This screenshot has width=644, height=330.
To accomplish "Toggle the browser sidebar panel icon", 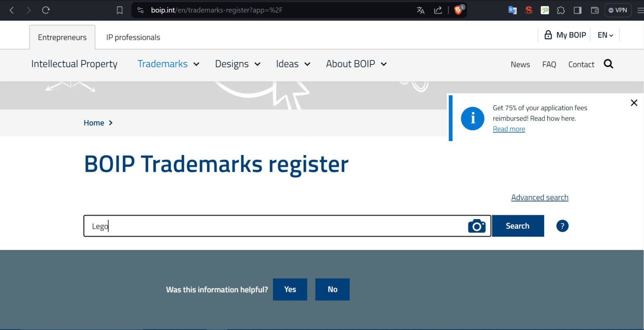I will [x=577, y=10].
